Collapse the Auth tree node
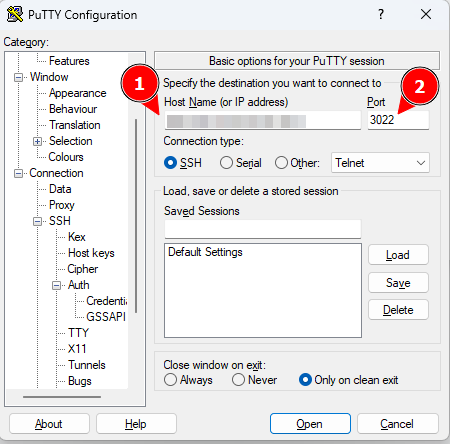450x444 pixels. (x=57, y=286)
